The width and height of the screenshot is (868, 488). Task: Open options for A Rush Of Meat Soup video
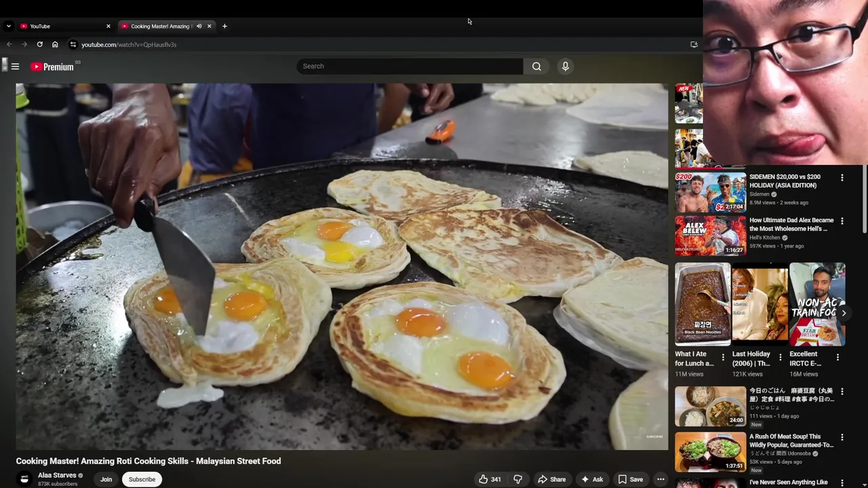[x=842, y=437]
